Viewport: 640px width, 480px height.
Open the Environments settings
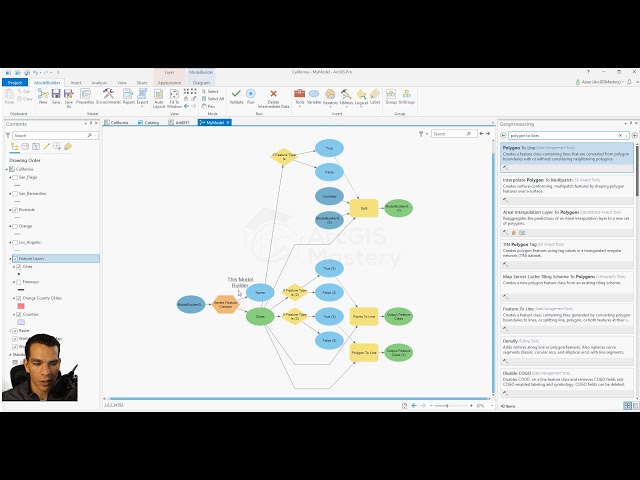(108, 97)
